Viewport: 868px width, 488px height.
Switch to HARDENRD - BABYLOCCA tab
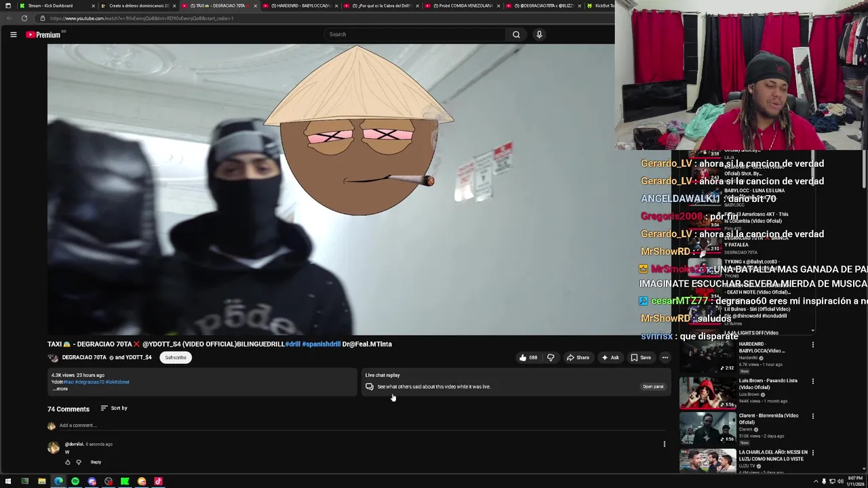tap(300, 5)
